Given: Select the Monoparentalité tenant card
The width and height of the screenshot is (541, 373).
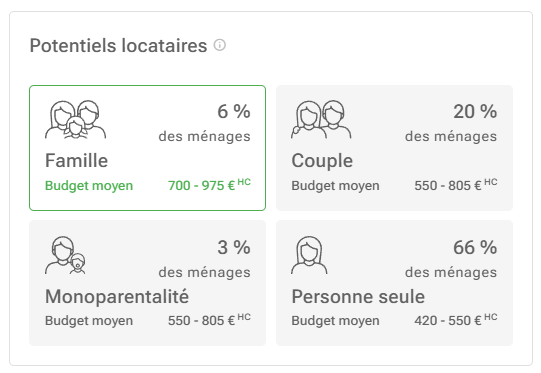Looking at the screenshot, I should (147, 283).
